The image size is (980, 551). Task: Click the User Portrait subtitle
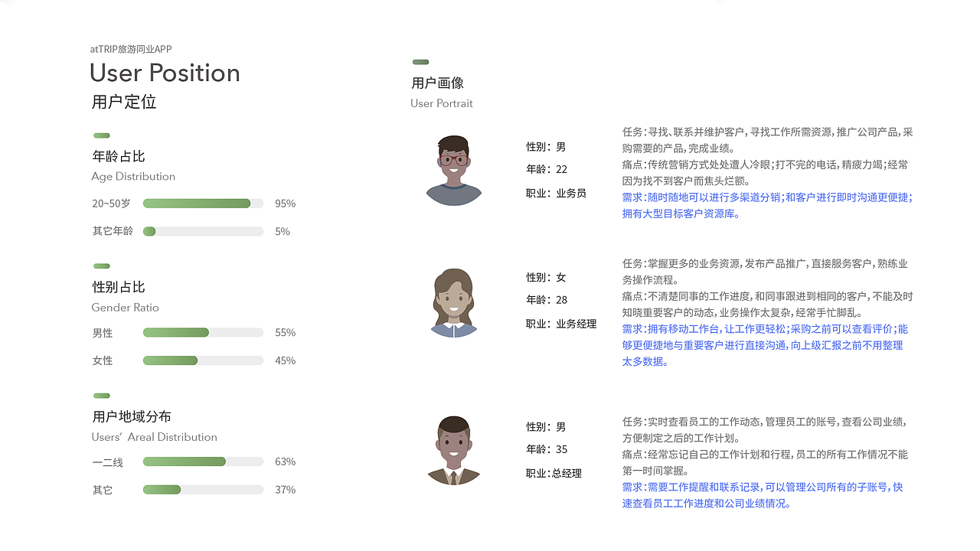[x=442, y=103]
